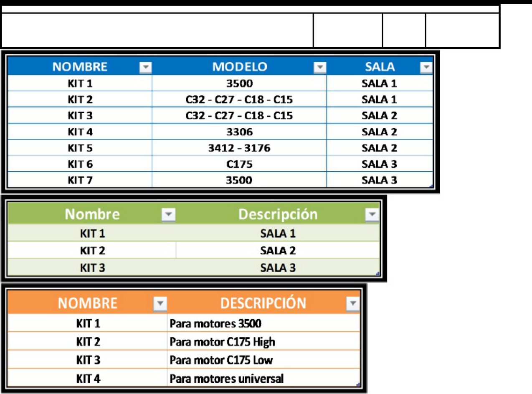Select the 3306 model cell
The width and height of the screenshot is (532, 394).
point(239,132)
